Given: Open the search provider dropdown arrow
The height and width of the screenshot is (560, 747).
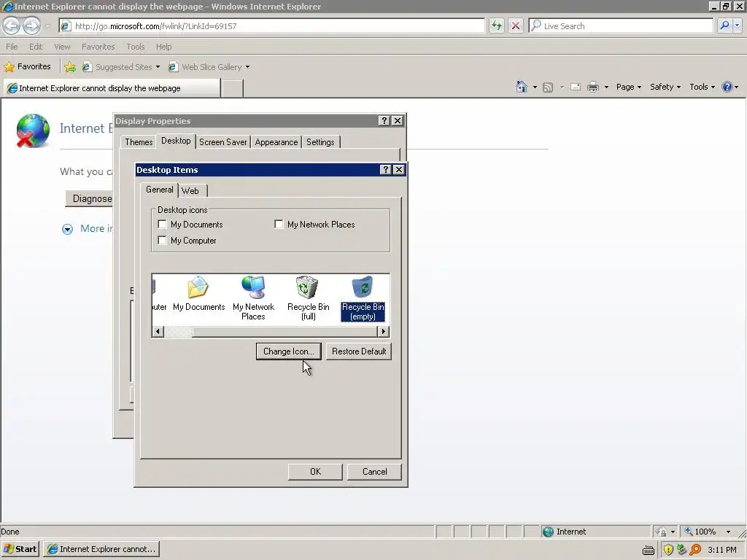Looking at the screenshot, I should [x=737, y=26].
